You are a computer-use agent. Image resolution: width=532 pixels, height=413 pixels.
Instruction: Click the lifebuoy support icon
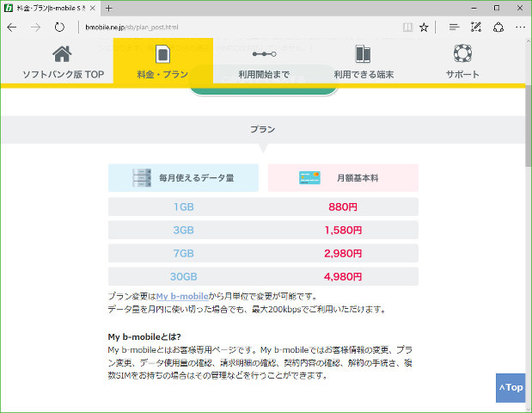[x=462, y=53]
